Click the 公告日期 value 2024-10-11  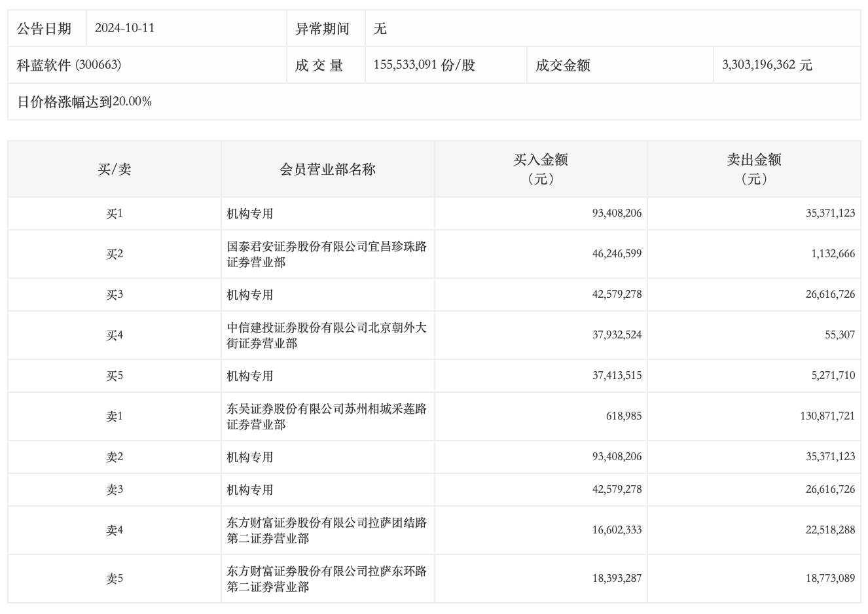124,28
